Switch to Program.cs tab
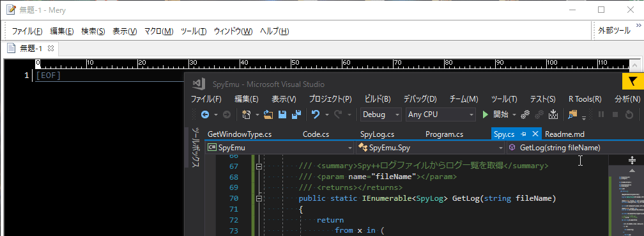Image resolution: width=644 pixels, height=236 pixels. pyautogui.click(x=445, y=134)
